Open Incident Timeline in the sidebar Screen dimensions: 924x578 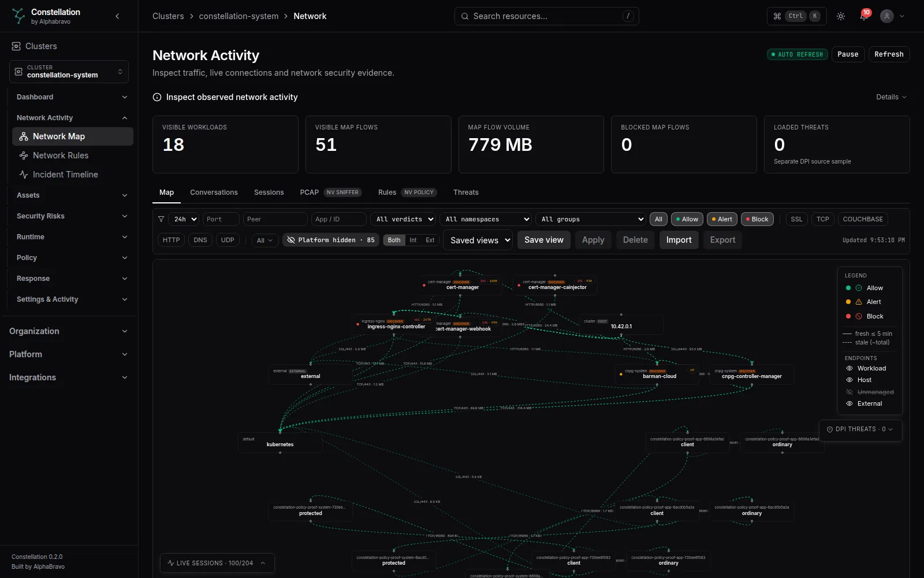(x=73, y=175)
